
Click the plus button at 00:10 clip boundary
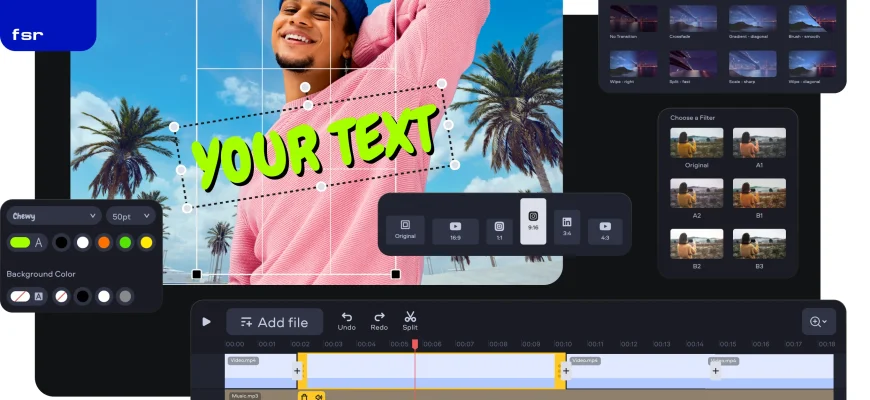click(566, 371)
